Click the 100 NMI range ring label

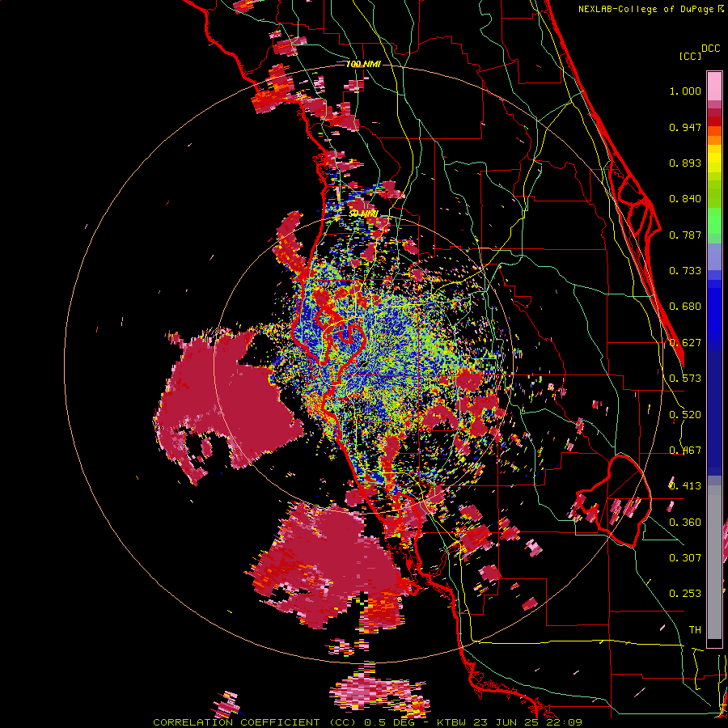coord(363,64)
